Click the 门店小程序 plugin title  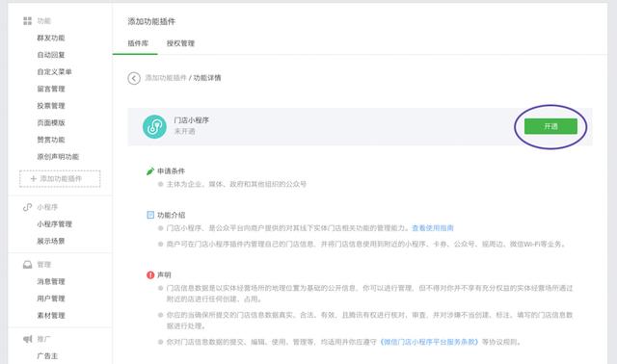[x=191, y=120]
